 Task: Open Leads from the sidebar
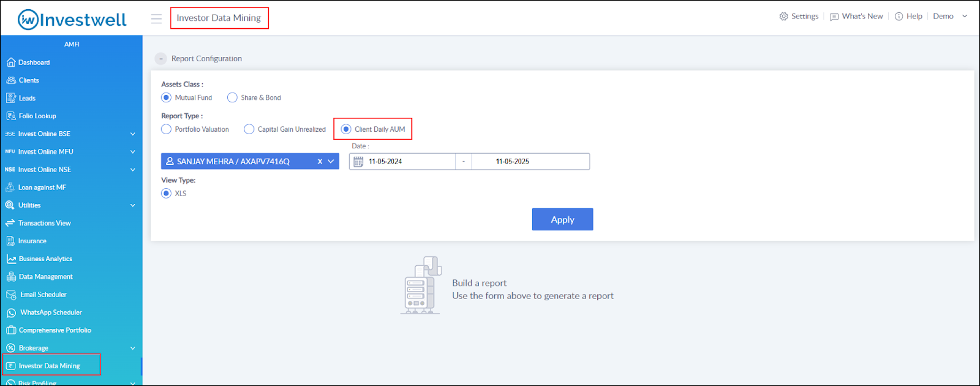pyautogui.click(x=27, y=98)
